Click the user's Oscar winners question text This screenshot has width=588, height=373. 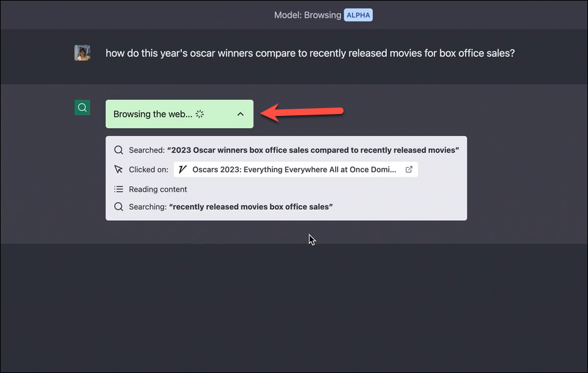[310, 53]
